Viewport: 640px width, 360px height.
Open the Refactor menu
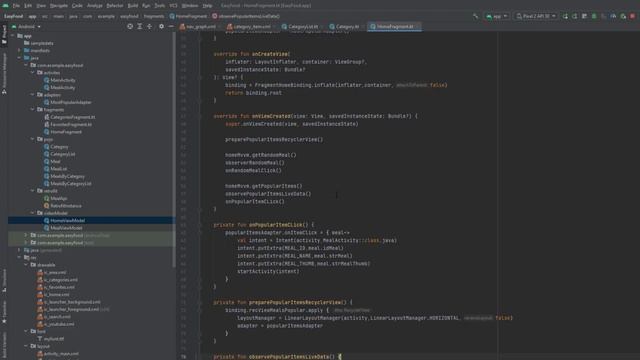pyautogui.click(x=115, y=6)
